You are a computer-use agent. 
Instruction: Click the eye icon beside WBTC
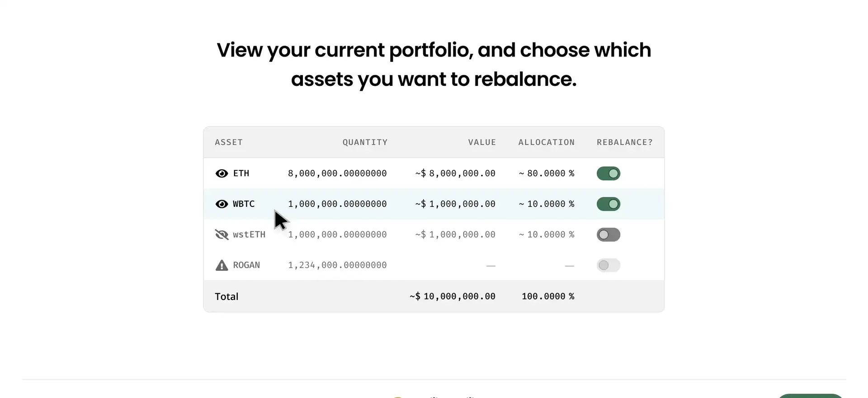(x=222, y=204)
